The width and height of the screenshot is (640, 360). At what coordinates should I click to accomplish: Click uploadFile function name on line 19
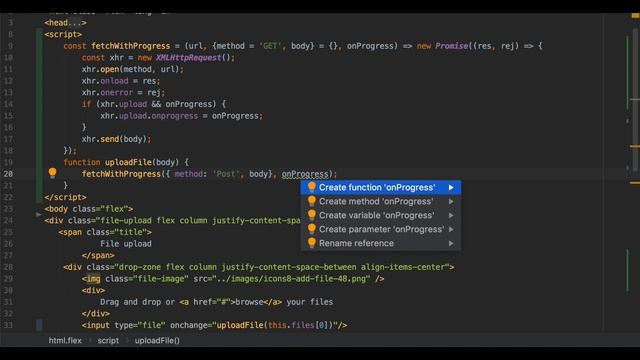coord(128,162)
